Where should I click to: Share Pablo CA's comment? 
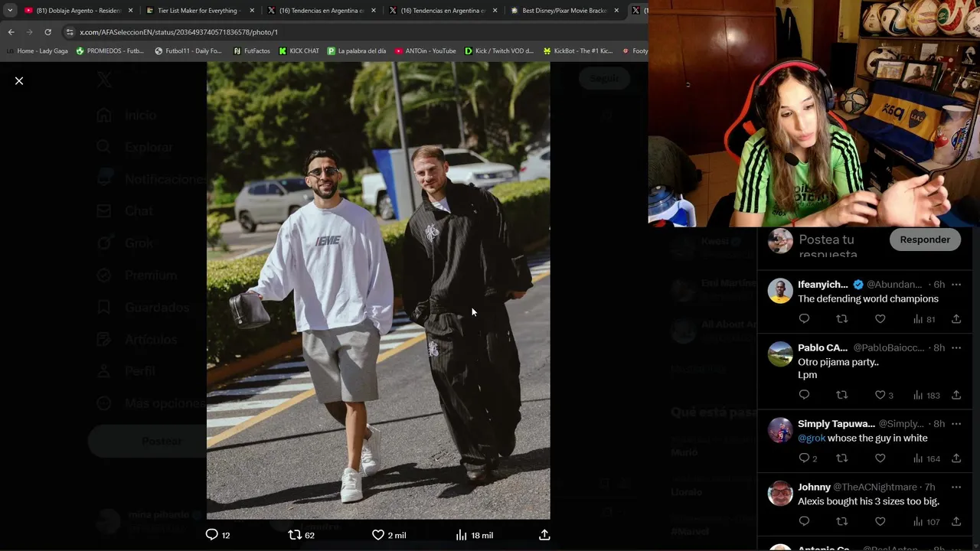[x=956, y=395]
